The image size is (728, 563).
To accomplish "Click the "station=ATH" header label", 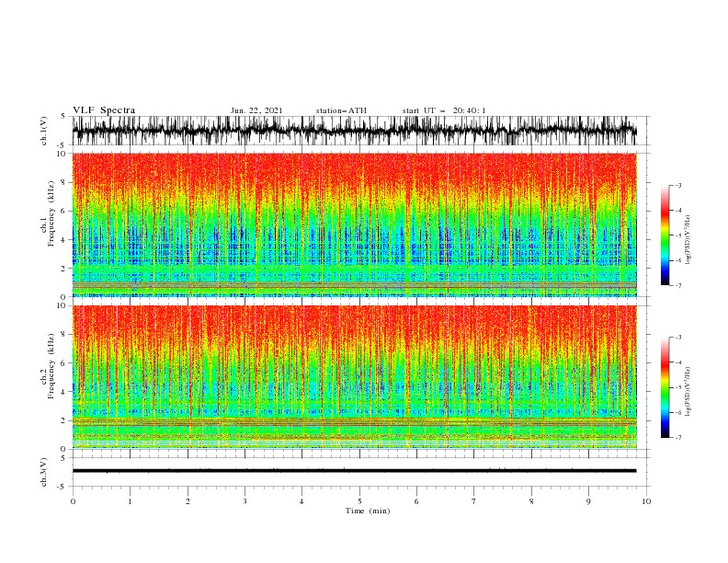I will point(341,110).
